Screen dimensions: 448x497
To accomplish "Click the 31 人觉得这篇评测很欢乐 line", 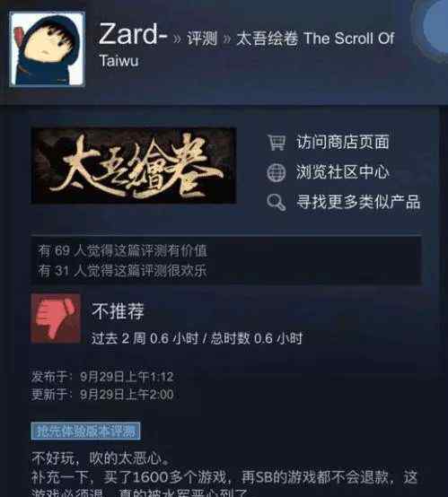I will pos(122,271).
